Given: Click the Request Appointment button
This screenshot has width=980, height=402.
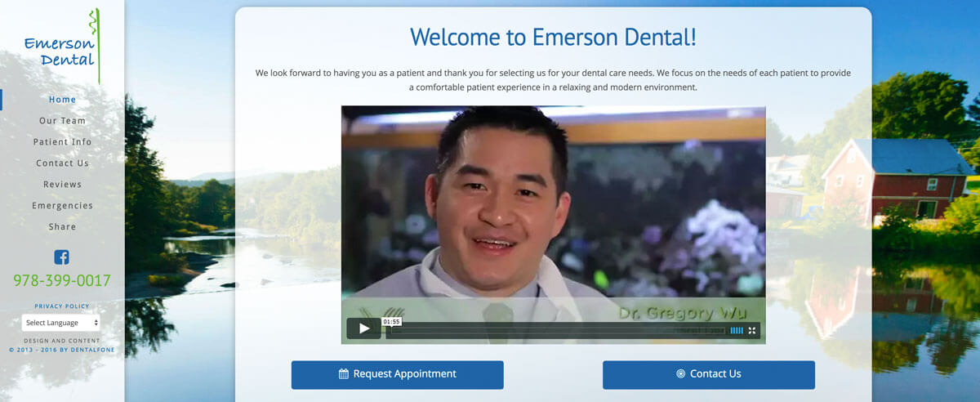Looking at the screenshot, I should pos(398,374).
